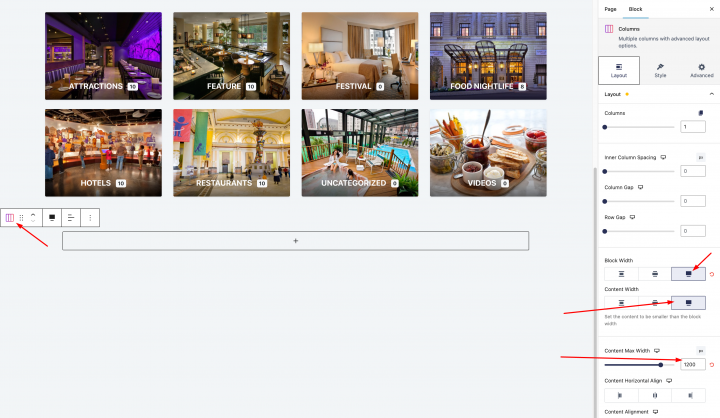
Task: Switch to the Page tab
Action: pos(610,9)
